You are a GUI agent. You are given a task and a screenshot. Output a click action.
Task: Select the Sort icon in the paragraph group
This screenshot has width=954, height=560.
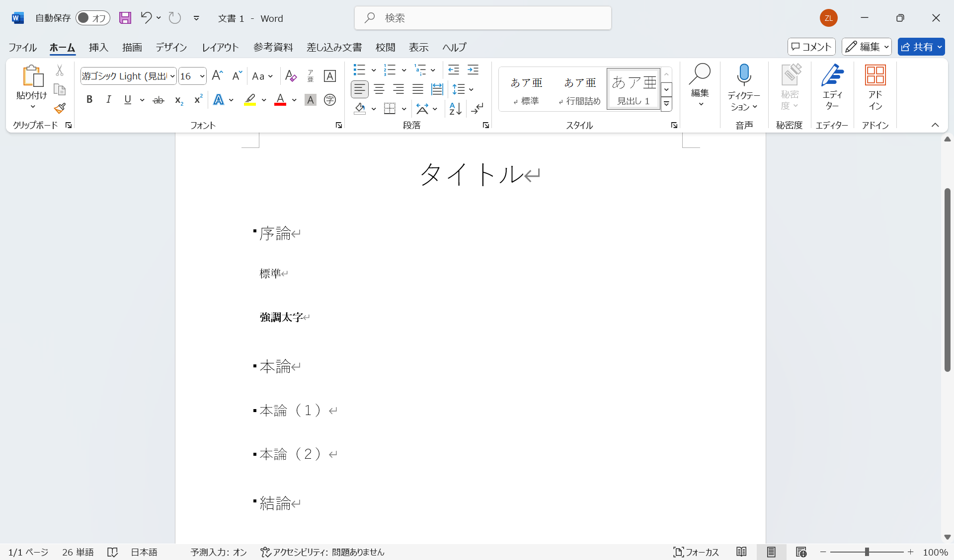coord(455,108)
